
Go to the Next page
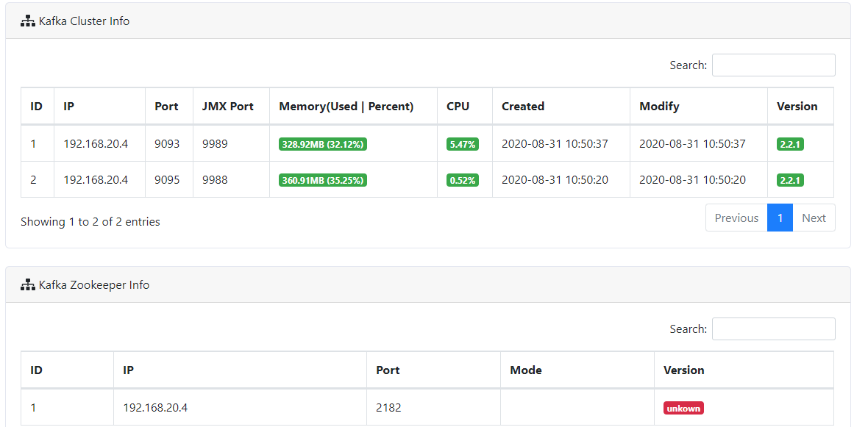814,218
